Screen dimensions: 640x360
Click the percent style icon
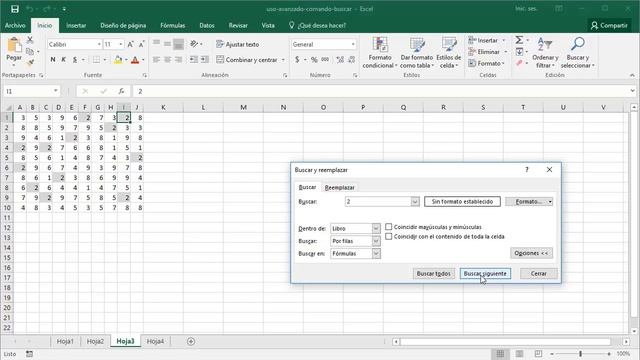(314, 60)
